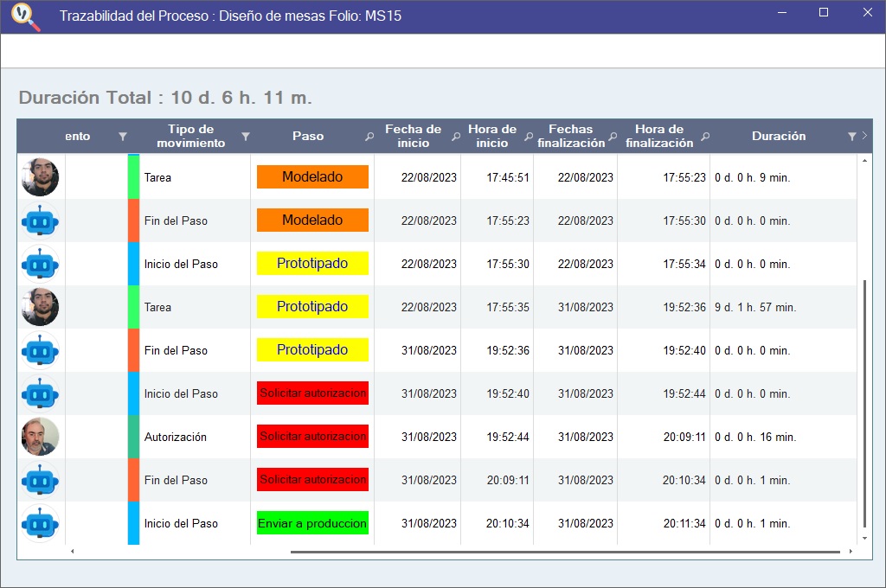Sort by Hora de finalización column header
The height and width of the screenshot is (588, 886).
(x=659, y=136)
